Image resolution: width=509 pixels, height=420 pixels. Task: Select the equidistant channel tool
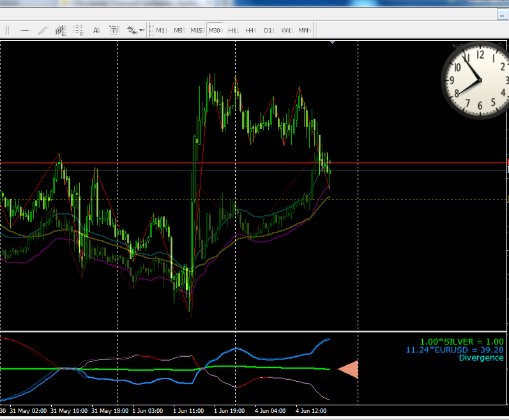tap(61, 30)
